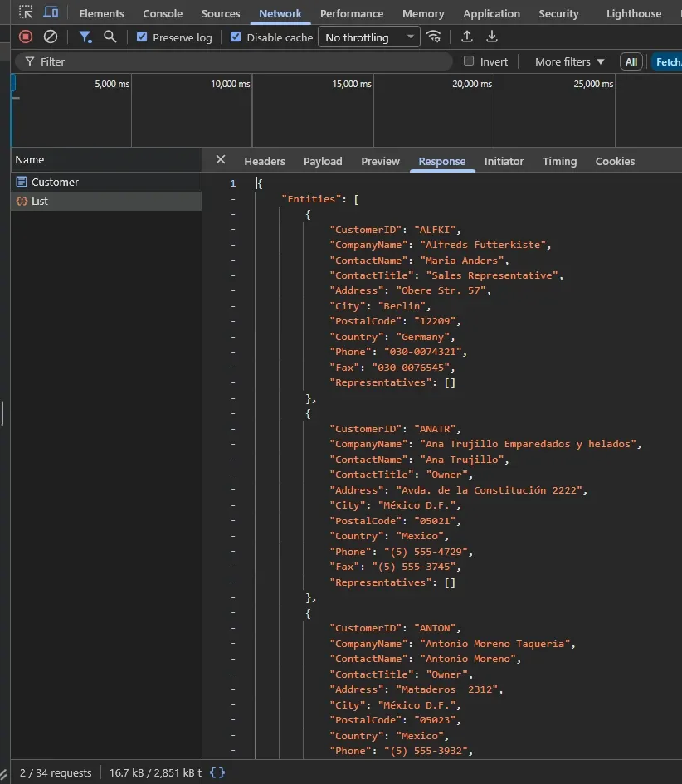Show the Cookies tab
This screenshot has width=682, height=784.
[615, 161]
